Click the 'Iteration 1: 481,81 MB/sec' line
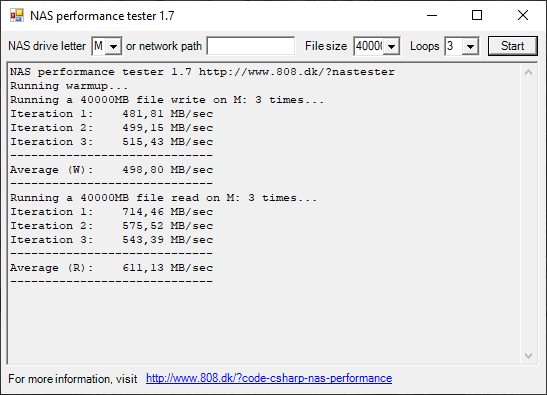 [111, 114]
